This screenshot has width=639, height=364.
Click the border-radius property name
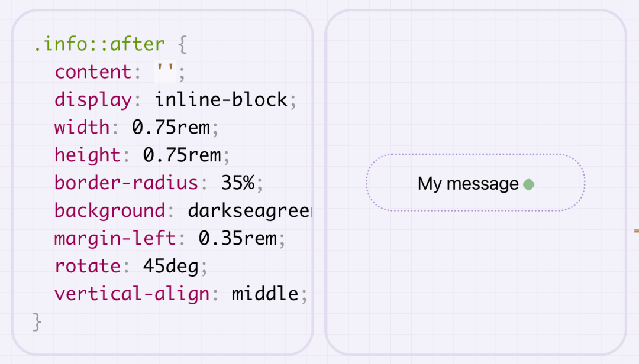click(127, 183)
